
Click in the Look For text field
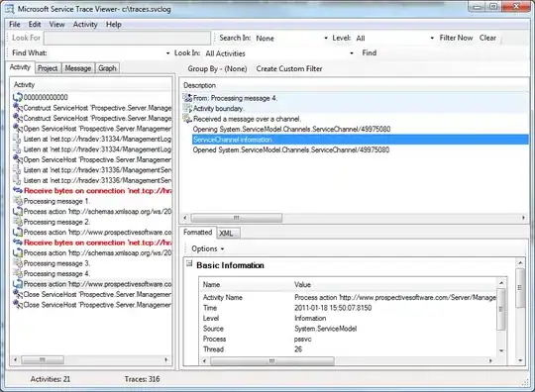click(x=127, y=39)
